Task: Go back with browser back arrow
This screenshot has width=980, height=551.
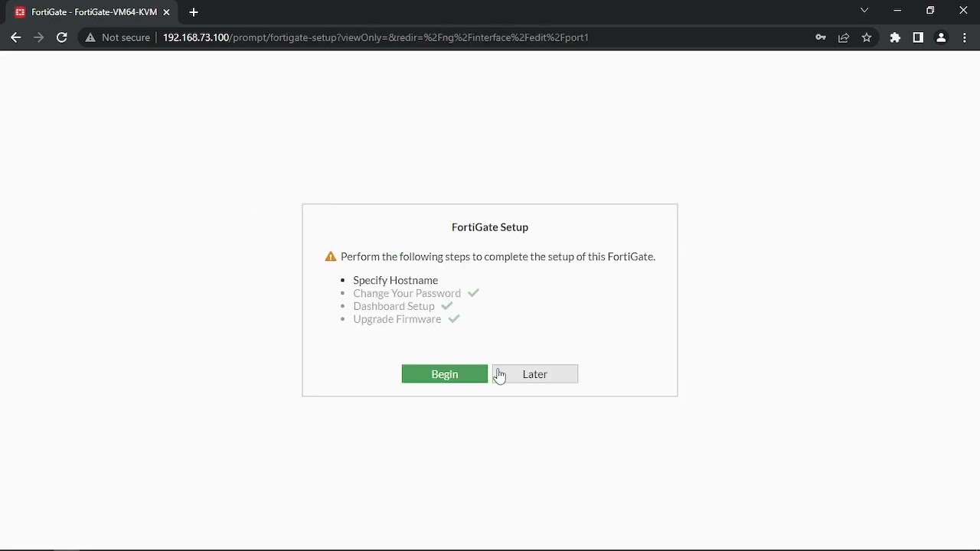Action: [x=16, y=37]
